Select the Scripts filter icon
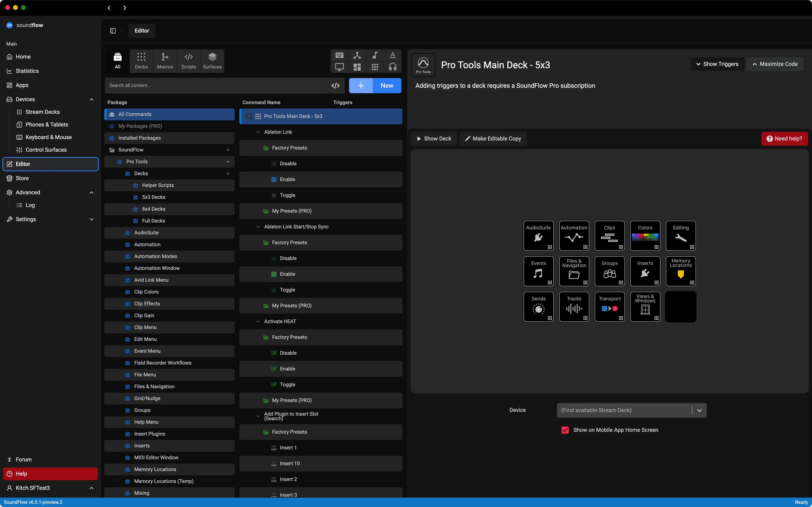Screen dimensions: 812x507 click(188, 60)
